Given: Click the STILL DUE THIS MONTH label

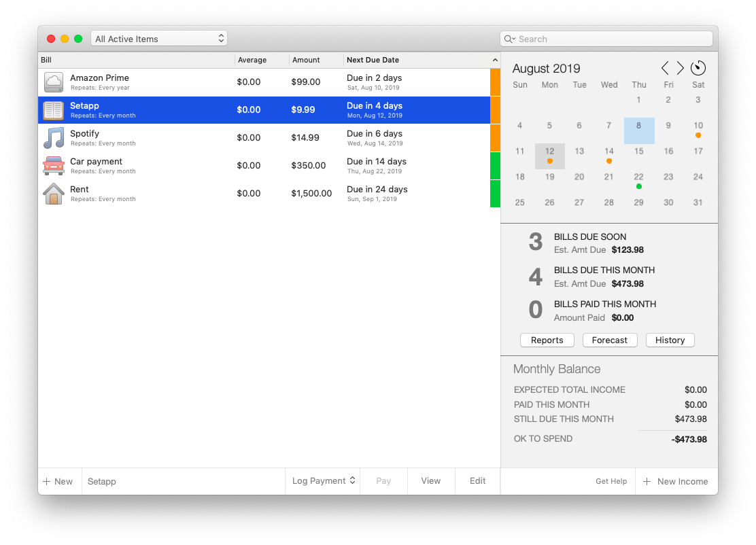Looking at the screenshot, I should point(564,419).
